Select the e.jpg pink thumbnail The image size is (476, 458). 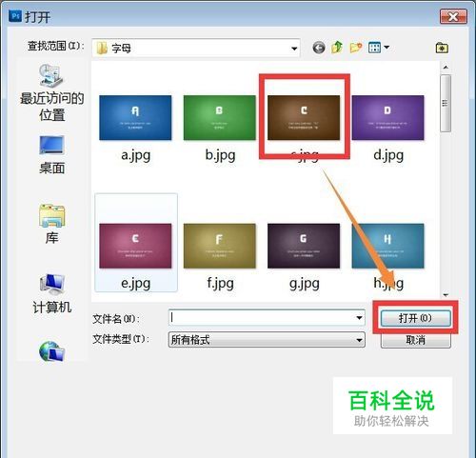(x=135, y=246)
